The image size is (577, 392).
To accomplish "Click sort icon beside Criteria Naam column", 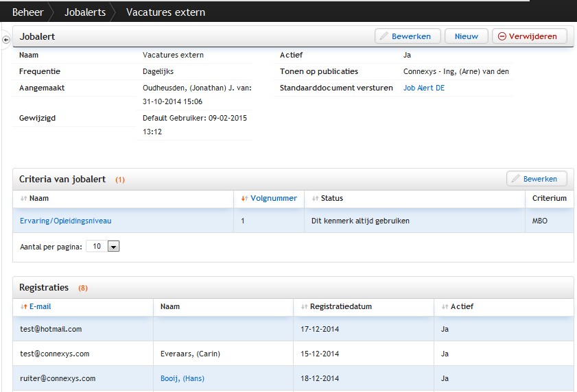I will (24, 199).
